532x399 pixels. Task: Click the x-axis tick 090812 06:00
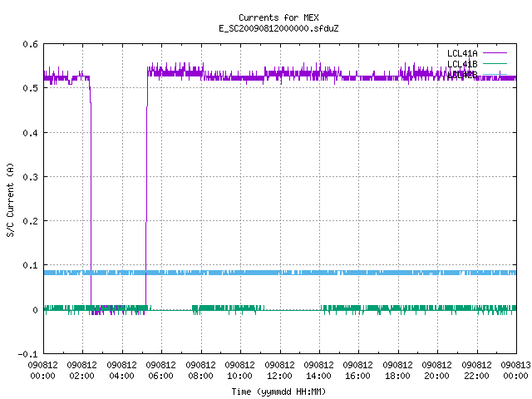(x=160, y=371)
